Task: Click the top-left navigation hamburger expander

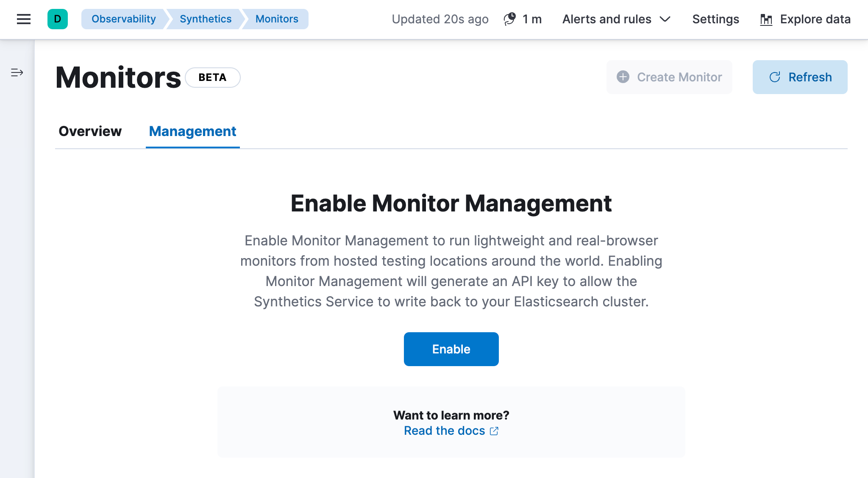Action: [23, 19]
